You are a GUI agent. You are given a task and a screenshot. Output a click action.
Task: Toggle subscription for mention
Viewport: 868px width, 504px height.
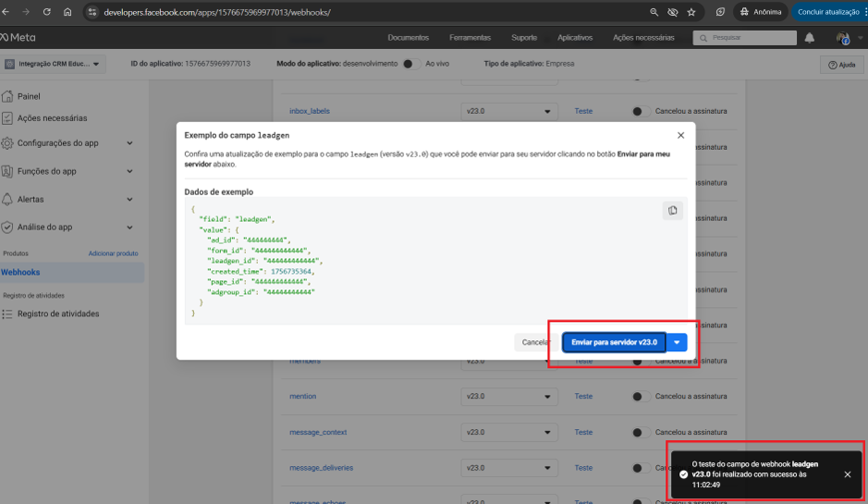pos(640,397)
